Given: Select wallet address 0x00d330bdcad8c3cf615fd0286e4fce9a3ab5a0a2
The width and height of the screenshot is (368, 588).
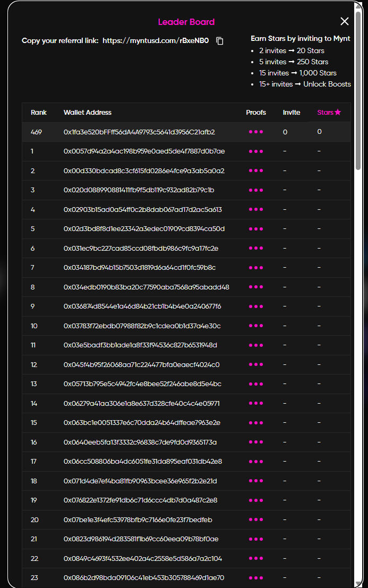Looking at the screenshot, I should (144, 171).
